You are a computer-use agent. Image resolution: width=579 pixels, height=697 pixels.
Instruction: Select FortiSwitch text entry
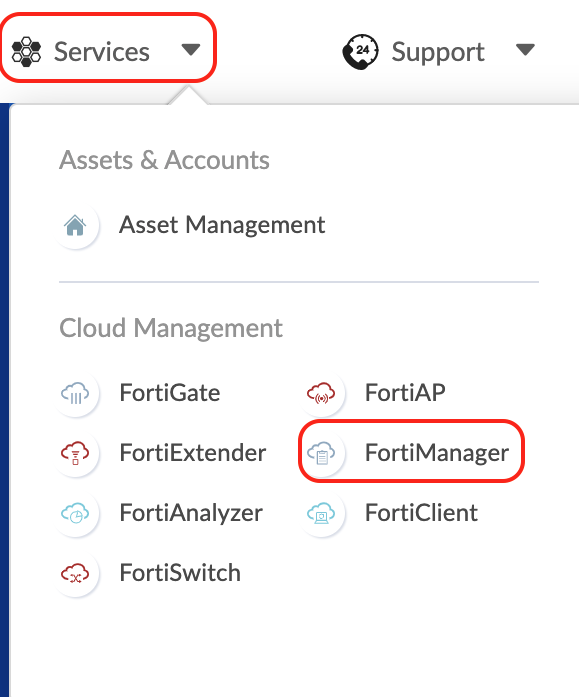tap(180, 573)
